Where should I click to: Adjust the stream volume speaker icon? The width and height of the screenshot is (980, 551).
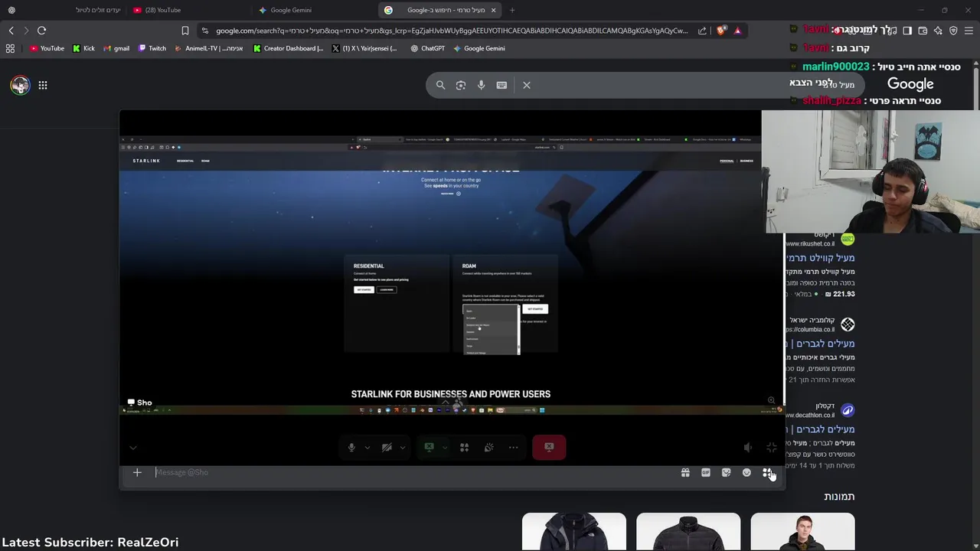click(x=748, y=448)
